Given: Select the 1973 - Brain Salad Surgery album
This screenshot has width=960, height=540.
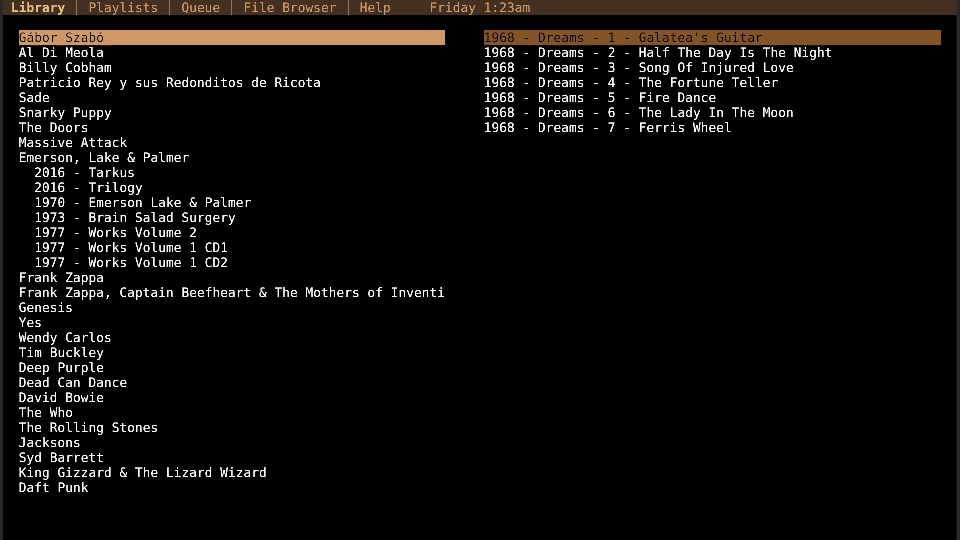Looking at the screenshot, I should [x=135, y=218].
